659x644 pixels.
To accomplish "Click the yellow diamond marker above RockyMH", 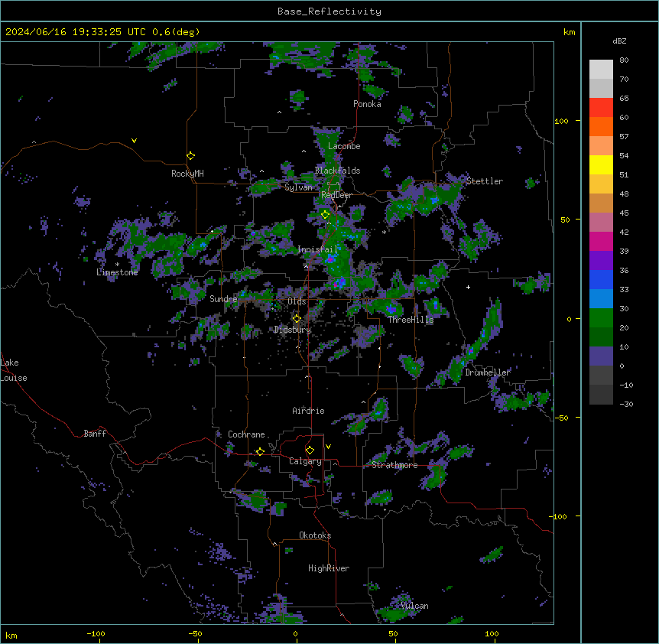I will [190, 156].
